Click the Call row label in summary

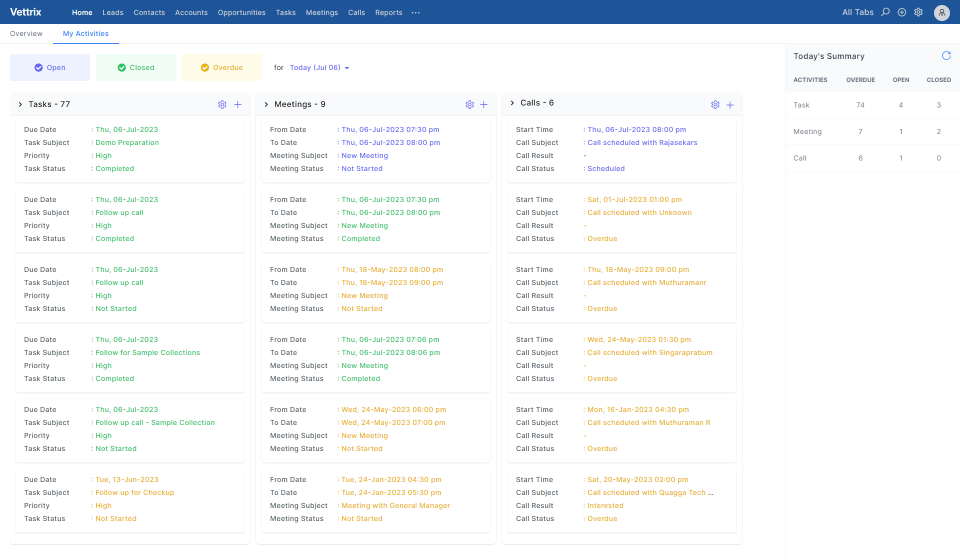pyautogui.click(x=799, y=158)
